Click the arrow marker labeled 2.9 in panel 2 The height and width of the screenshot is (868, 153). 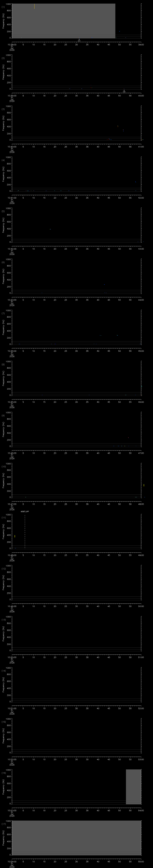[124, 91]
